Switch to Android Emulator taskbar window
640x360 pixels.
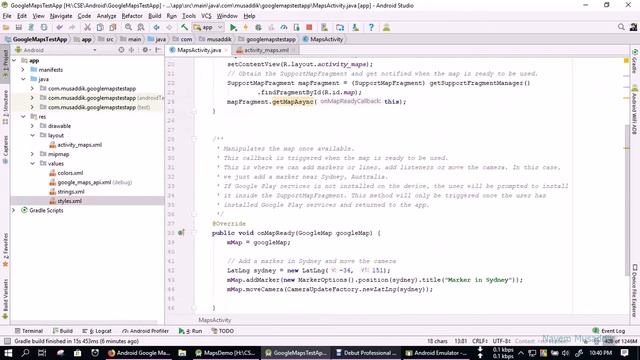pos(437,353)
